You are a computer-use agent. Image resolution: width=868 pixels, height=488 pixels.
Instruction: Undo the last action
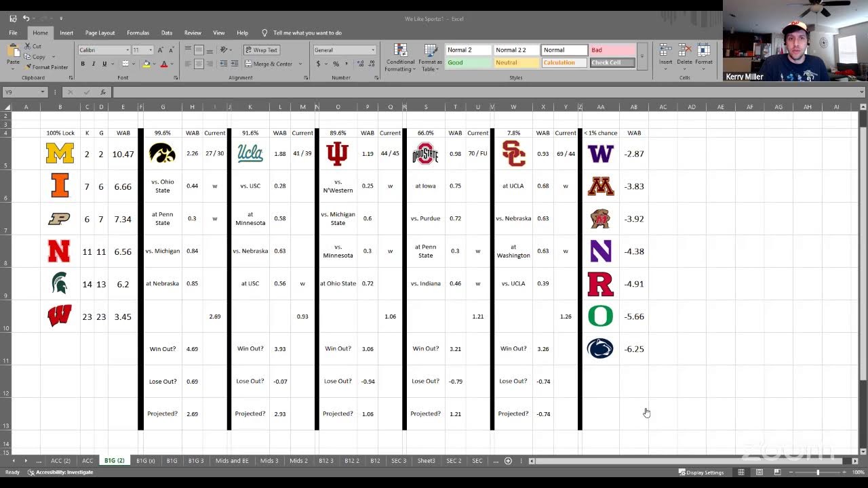[26, 18]
